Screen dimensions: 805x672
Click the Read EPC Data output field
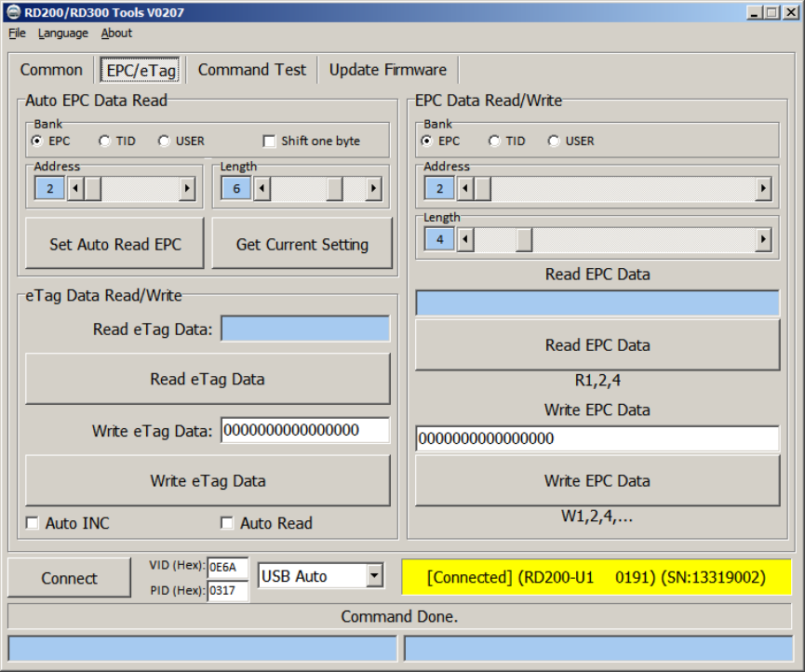[597, 302]
